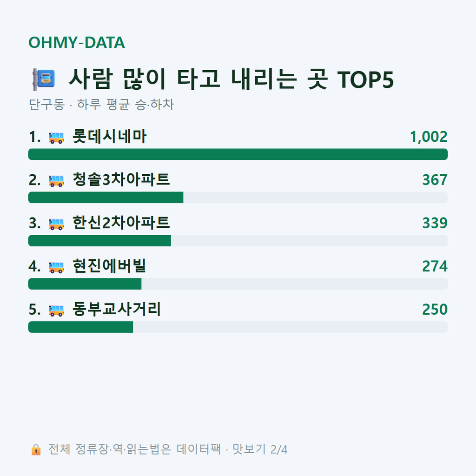Click the bus icon next to 동부교사거리

[x=56, y=310]
